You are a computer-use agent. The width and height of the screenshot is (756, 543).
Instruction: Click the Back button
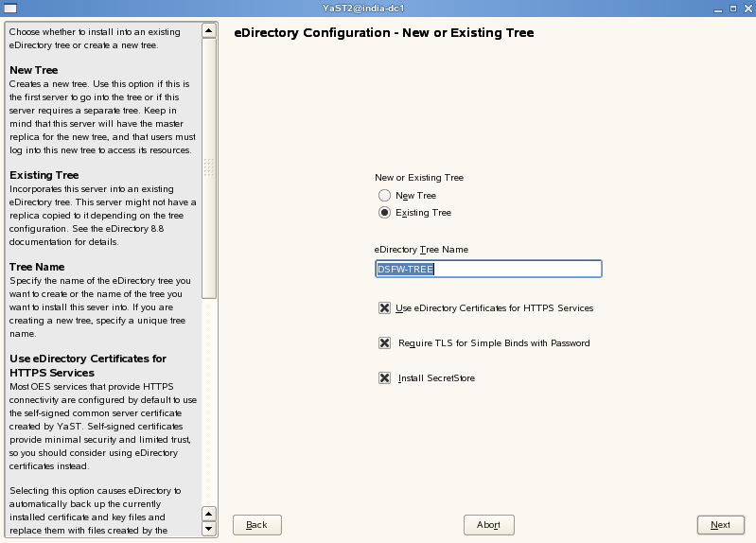pos(257,525)
